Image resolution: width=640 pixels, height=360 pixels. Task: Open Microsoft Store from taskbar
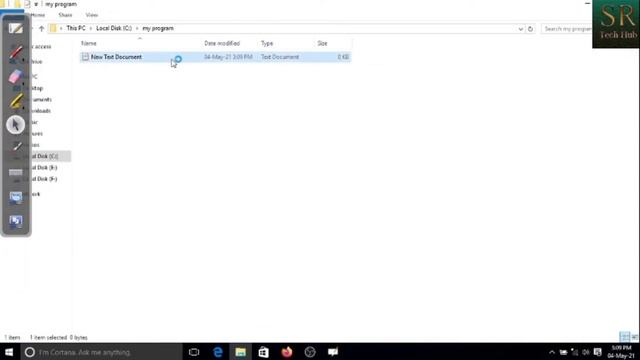[x=264, y=352]
